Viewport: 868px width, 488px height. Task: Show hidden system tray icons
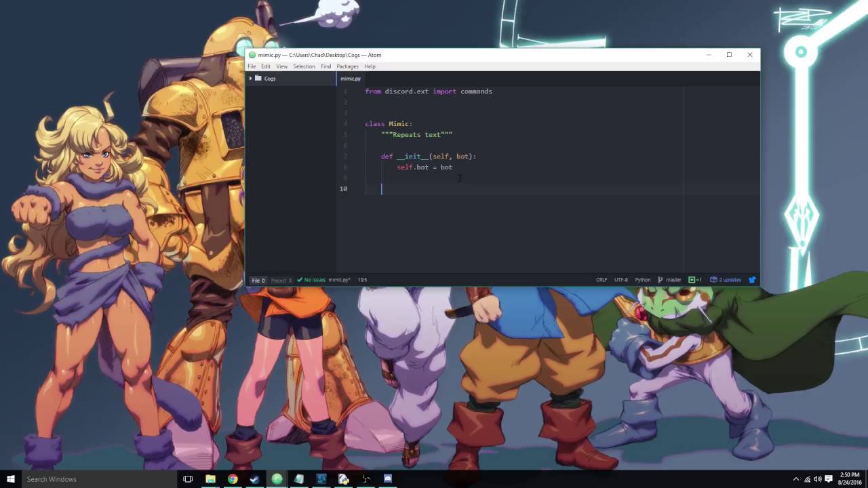click(x=796, y=479)
